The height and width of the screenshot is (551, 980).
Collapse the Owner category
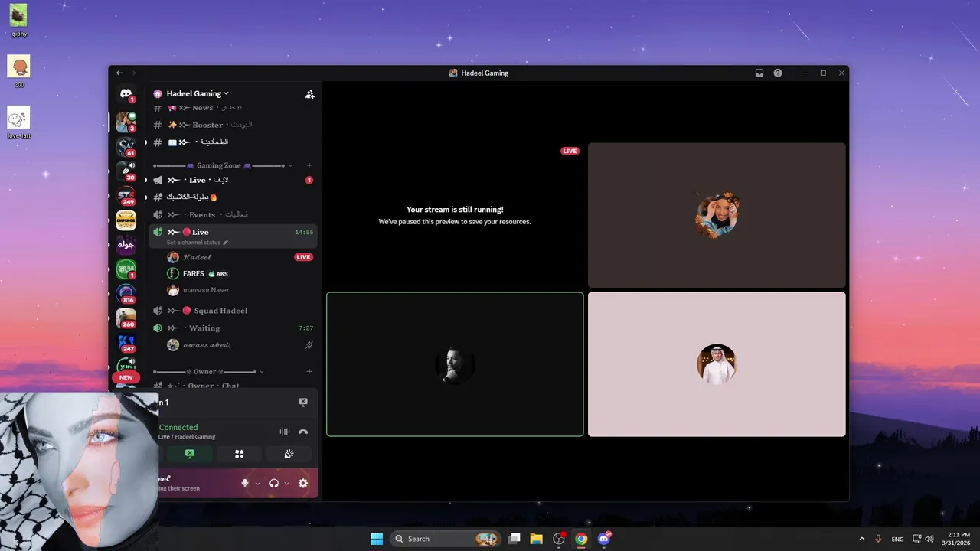pyautogui.click(x=208, y=372)
